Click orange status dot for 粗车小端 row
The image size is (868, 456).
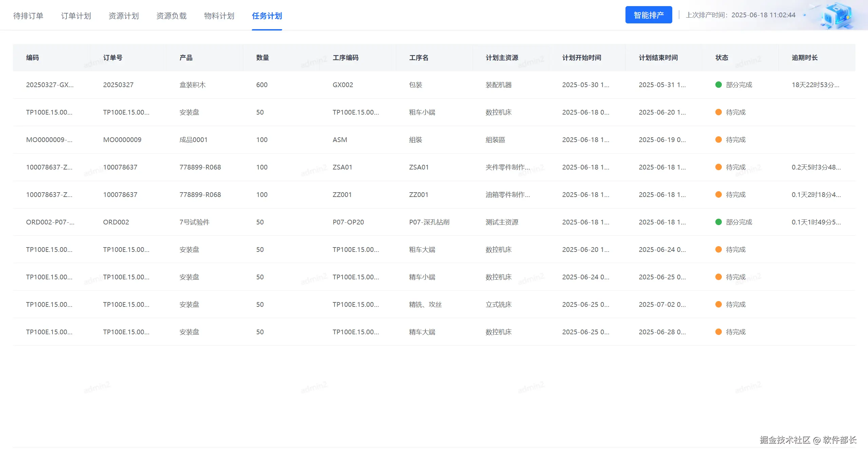coord(718,112)
